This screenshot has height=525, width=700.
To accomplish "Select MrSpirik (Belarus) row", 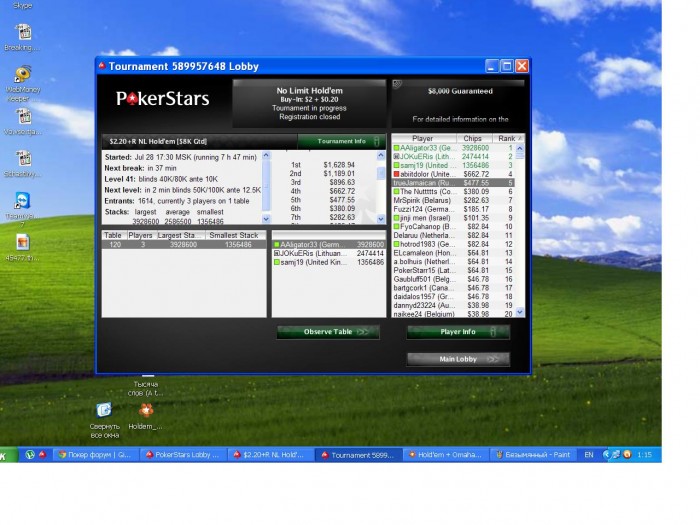I will coord(453,200).
